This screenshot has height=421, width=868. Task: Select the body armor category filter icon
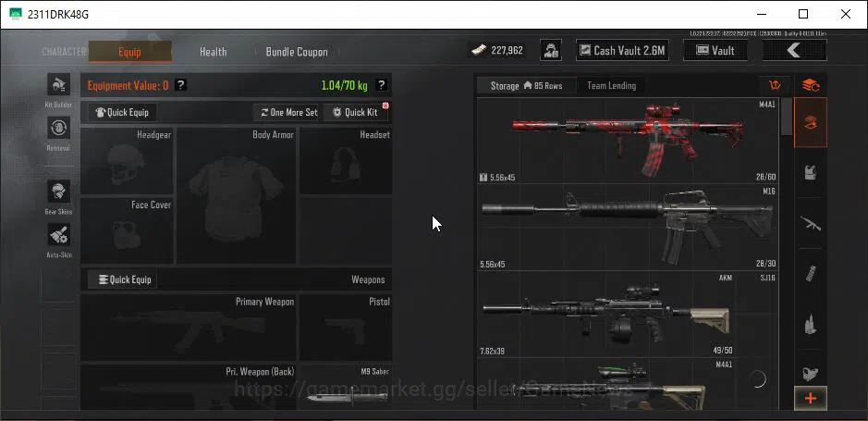point(811,173)
